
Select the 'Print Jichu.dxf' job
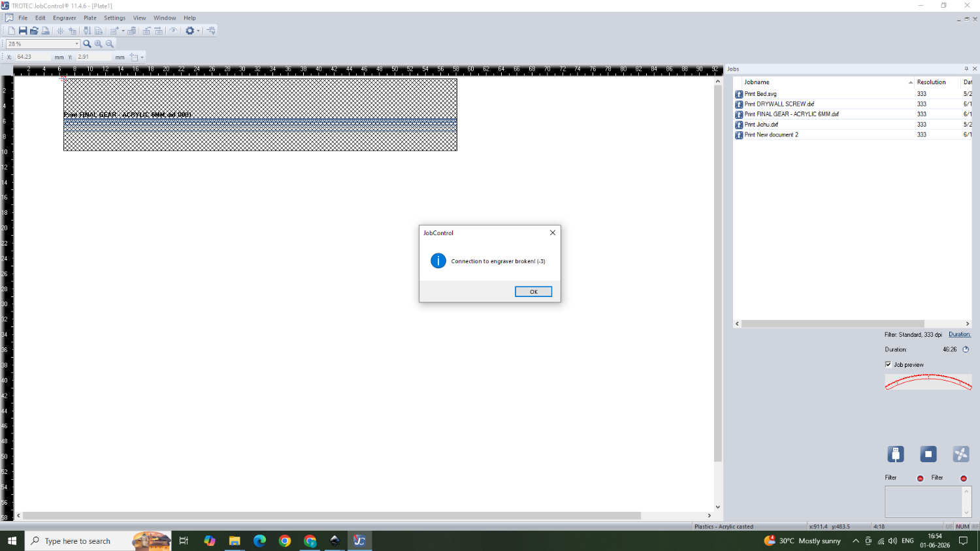point(761,124)
